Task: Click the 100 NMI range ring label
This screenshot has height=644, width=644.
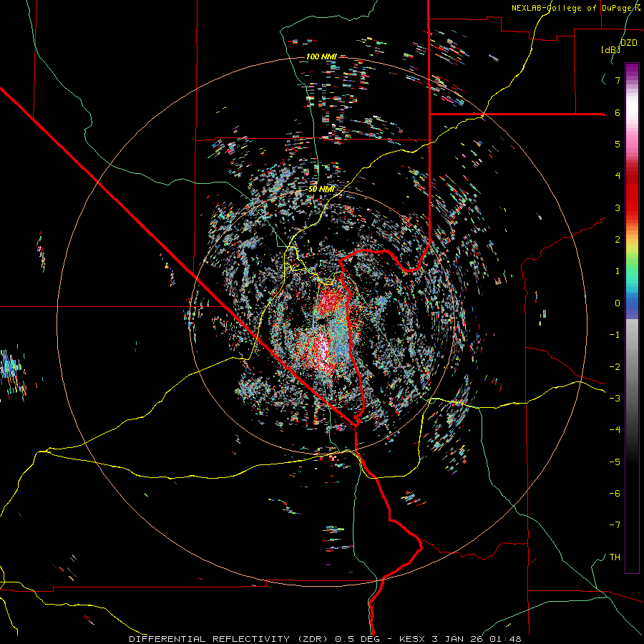Action: click(321, 57)
